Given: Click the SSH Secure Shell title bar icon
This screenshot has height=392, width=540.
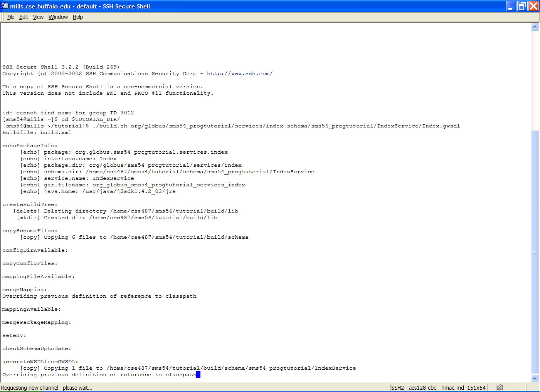Looking at the screenshot, I should coord(5,6).
